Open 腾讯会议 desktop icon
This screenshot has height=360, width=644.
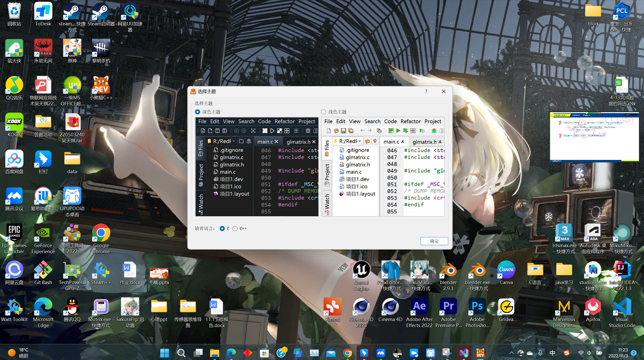[x=14, y=199]
